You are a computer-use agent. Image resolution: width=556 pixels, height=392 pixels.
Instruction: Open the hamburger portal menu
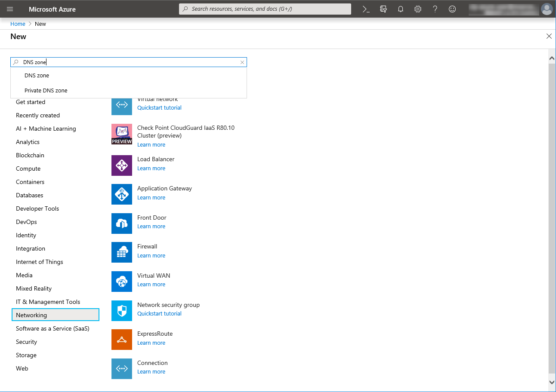pos(10,9)
